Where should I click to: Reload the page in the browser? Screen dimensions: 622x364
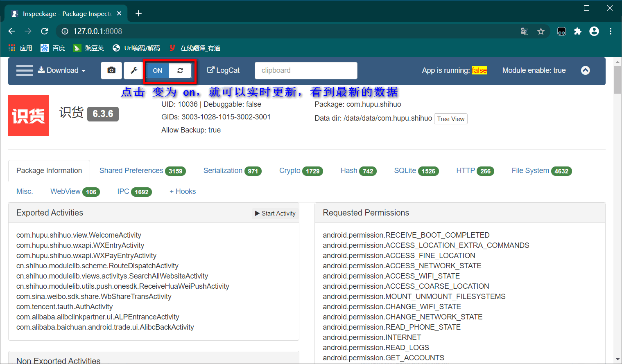(45, 31)
